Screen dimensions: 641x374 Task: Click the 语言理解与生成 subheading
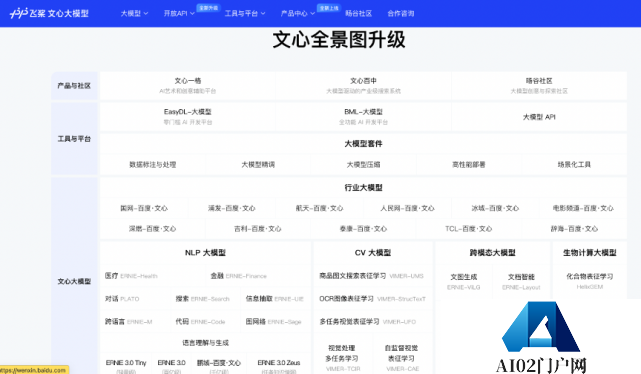(205, 343)
